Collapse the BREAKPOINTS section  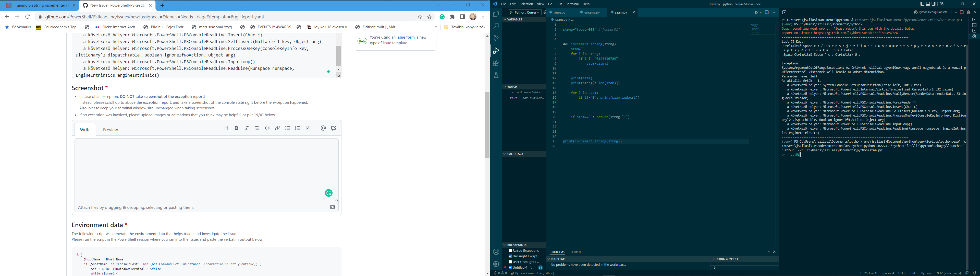(524, 245)
